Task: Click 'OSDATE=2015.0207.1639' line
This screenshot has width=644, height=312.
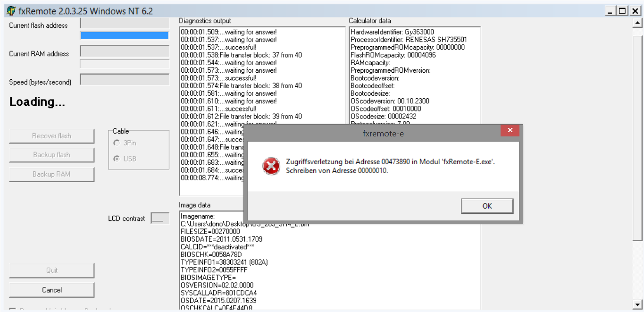Action: [218, 301]
